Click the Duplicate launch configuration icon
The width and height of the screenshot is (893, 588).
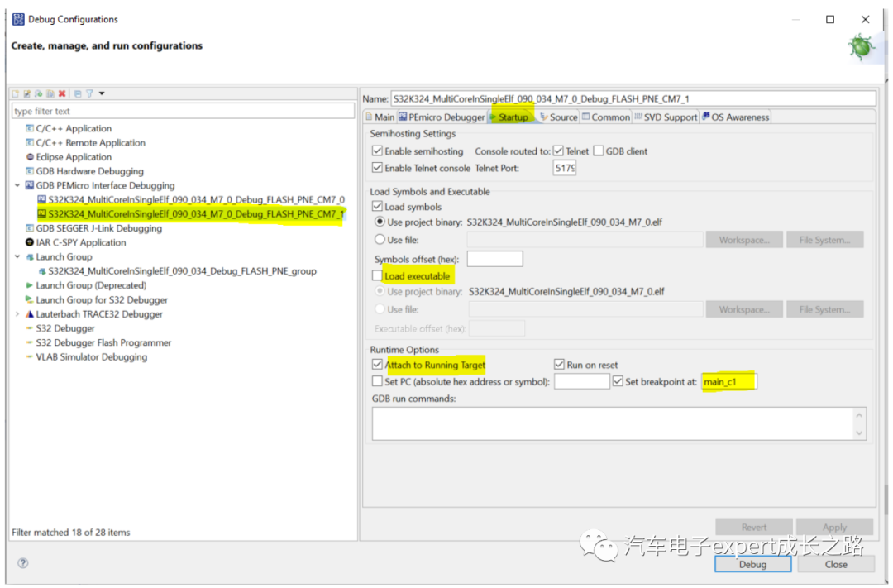pyautogui.click(x=50, y=93)
